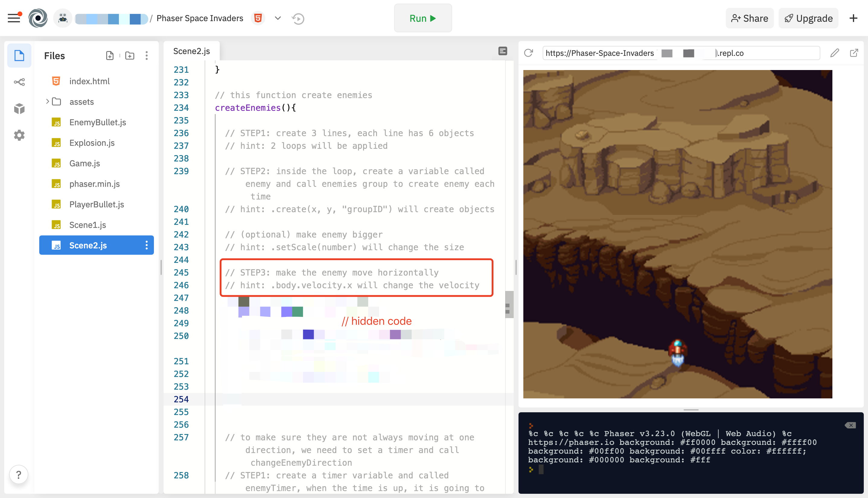Viewport: 868px width, 498px height.
Task: Toggle the editor format icon
Action: click(x=503, y=51)
